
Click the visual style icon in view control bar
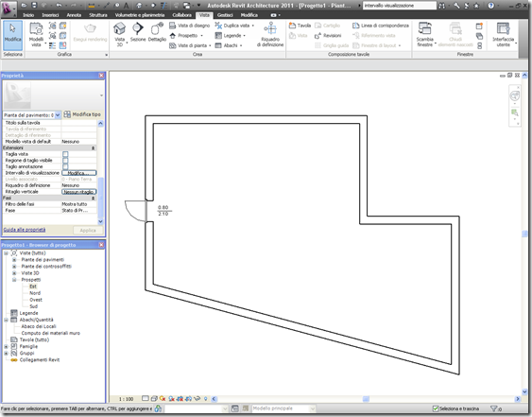point(154,399)
